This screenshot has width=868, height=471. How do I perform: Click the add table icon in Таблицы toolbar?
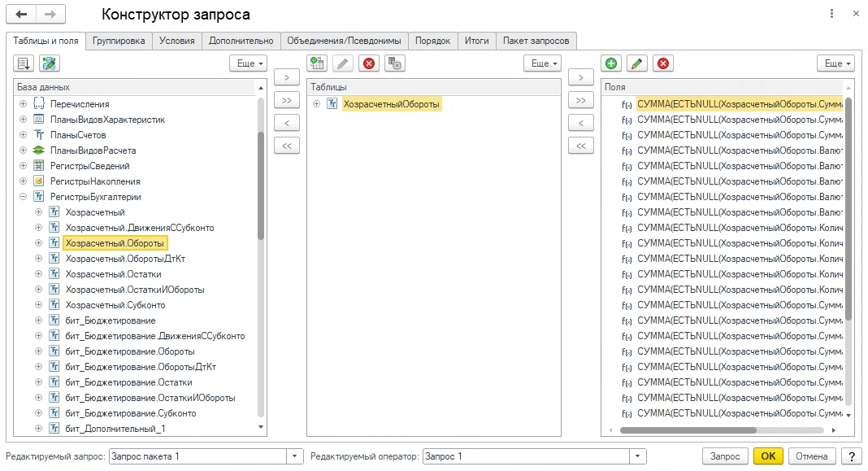coord(317,63)
